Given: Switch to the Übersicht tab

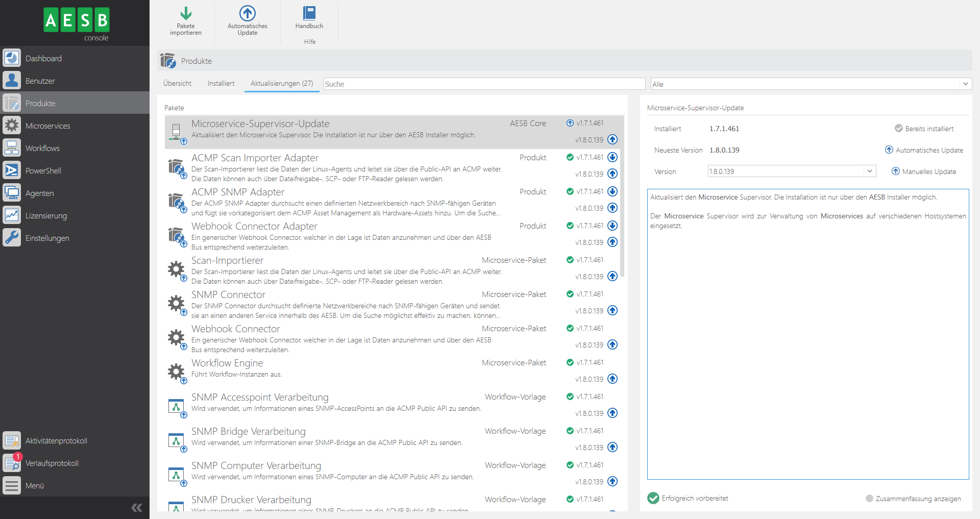Looking at the screenshot, I should [177, 84].
